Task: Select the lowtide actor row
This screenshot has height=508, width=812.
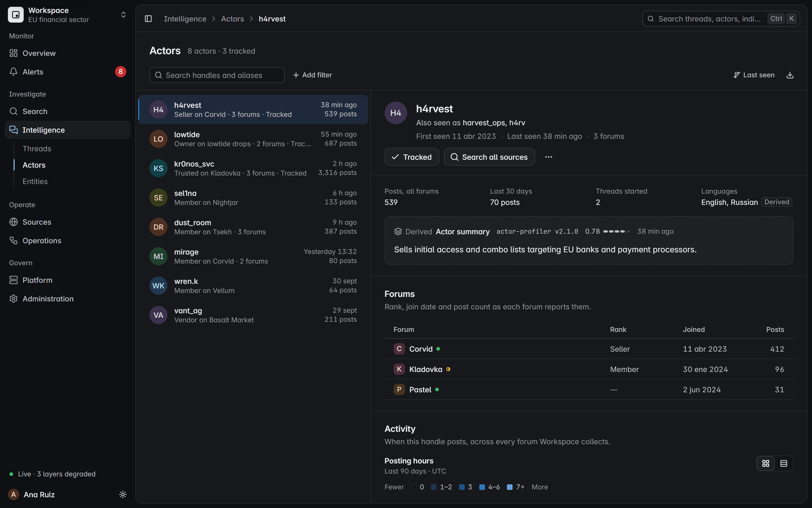Action: coord(253,139)
